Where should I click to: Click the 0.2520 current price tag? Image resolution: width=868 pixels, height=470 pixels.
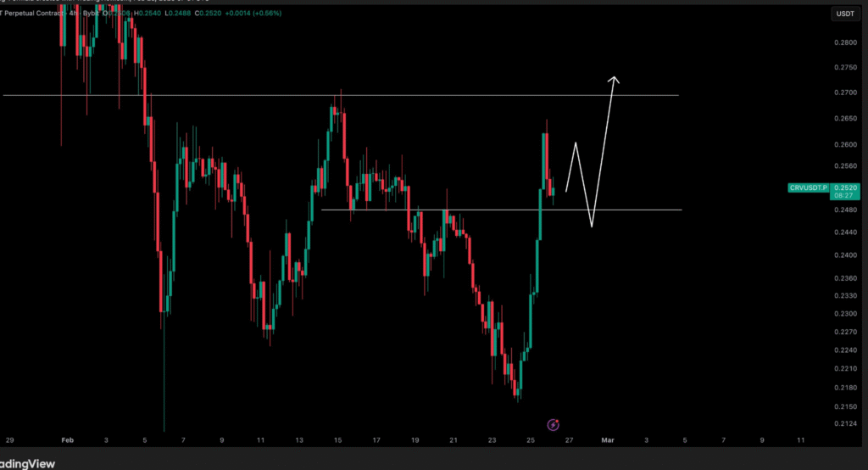click(x=845, y=187)
